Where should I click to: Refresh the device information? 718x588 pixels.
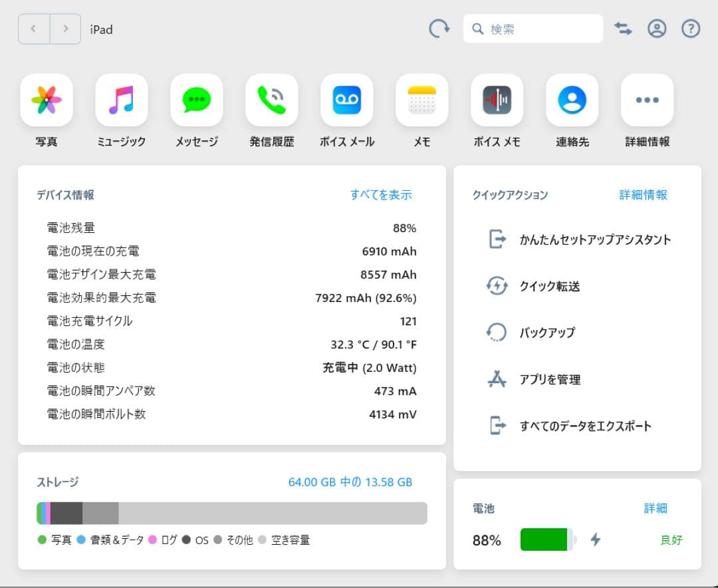coord(439,29)
